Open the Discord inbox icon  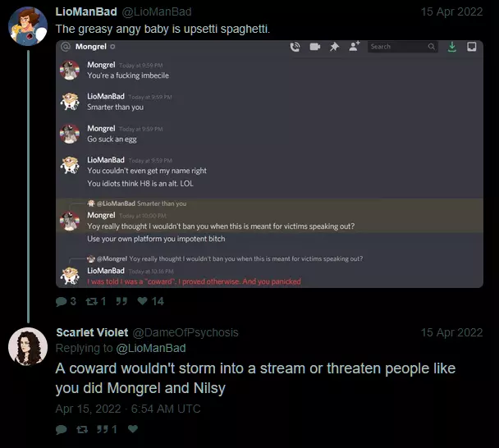click(x=472, y=47)
